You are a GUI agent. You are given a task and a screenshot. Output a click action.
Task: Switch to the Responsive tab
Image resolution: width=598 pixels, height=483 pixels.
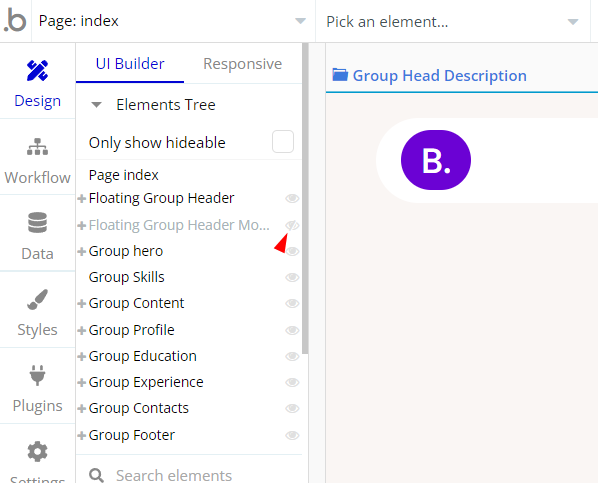243,64
